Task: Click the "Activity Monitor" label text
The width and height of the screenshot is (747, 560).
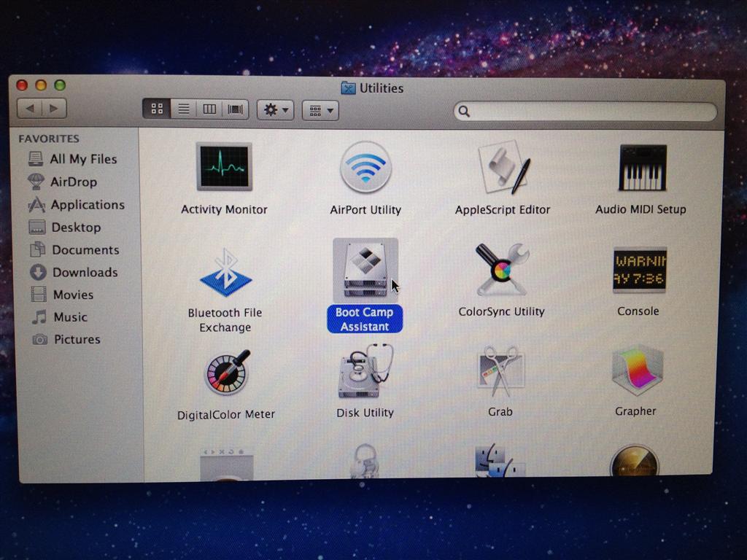Action: (224, 209)
